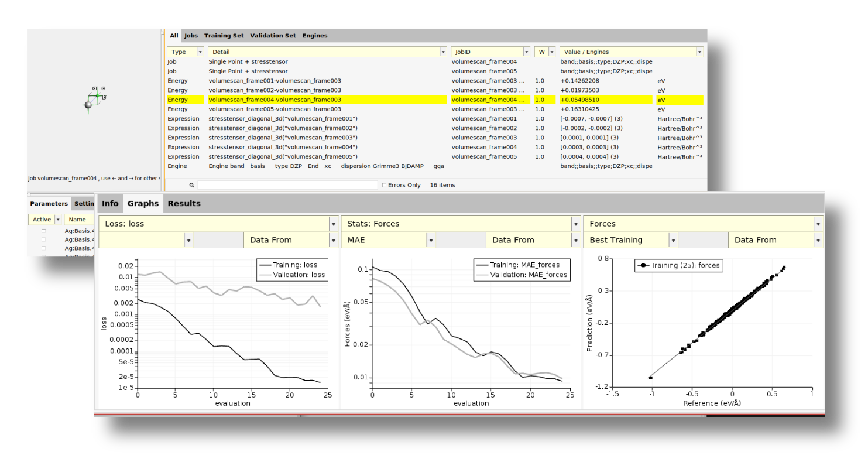Expand the Stats: Forces graph selector
The width and height of the screenshot is (868, 462).
(x=576, y=224)
